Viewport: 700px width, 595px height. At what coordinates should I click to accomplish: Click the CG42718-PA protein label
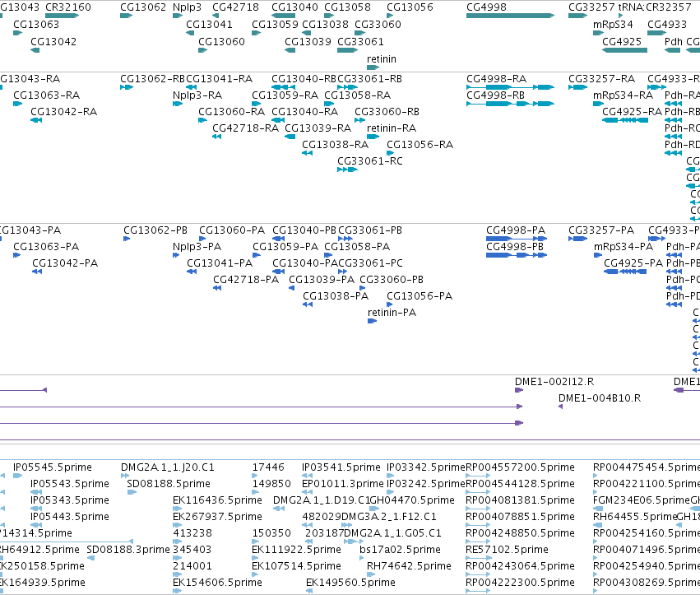pos(246,280)
